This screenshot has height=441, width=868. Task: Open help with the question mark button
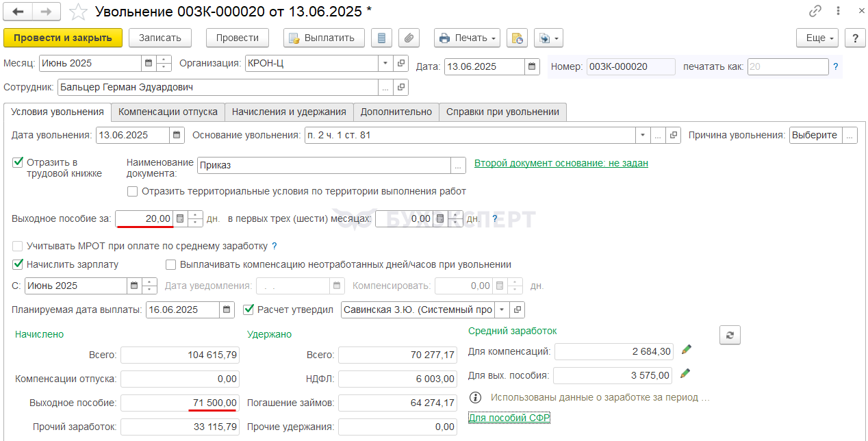click(854, 38)
